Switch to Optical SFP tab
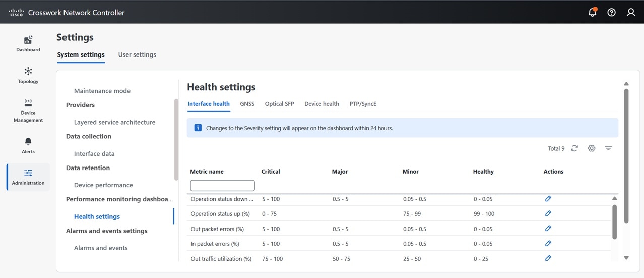The height and width of the screenshot is (278, 644). [279, 104]
